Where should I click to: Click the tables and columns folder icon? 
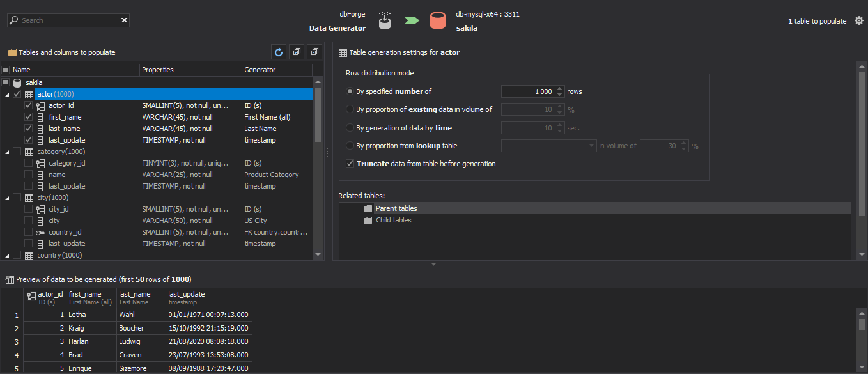pos(12,52)
